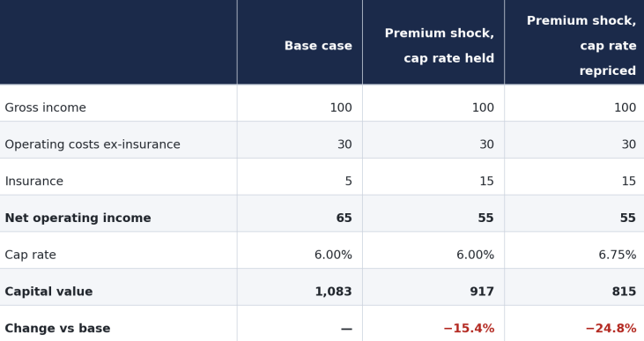The width and height of the screenshot is (644, 341).
Task: Click the Cap rate row label
Action: click(30, 255)
